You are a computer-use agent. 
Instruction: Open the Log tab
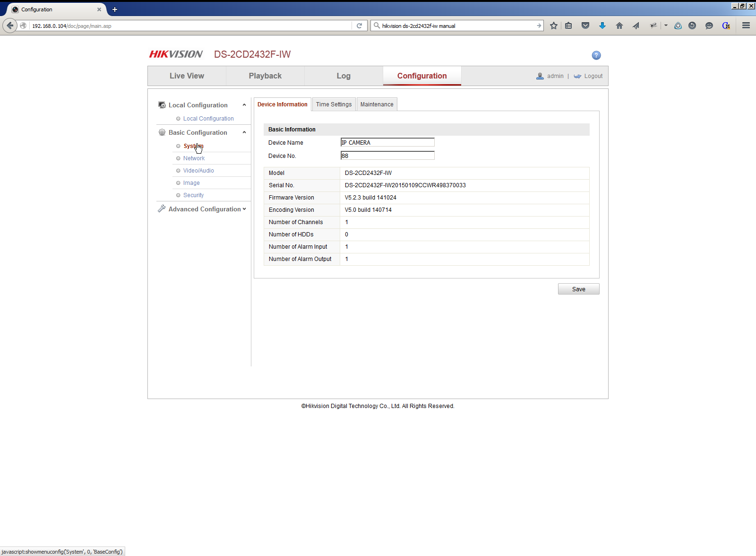click(344, 76)
